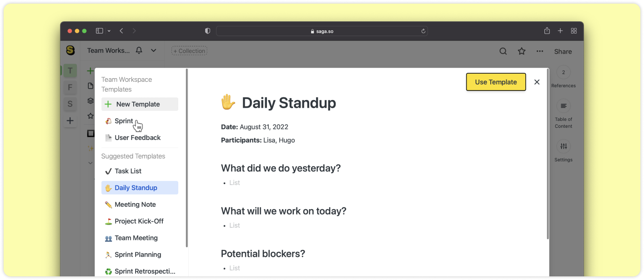Close the template preview dialog
This screenshot has width=644, height=280.
point(537,82)
